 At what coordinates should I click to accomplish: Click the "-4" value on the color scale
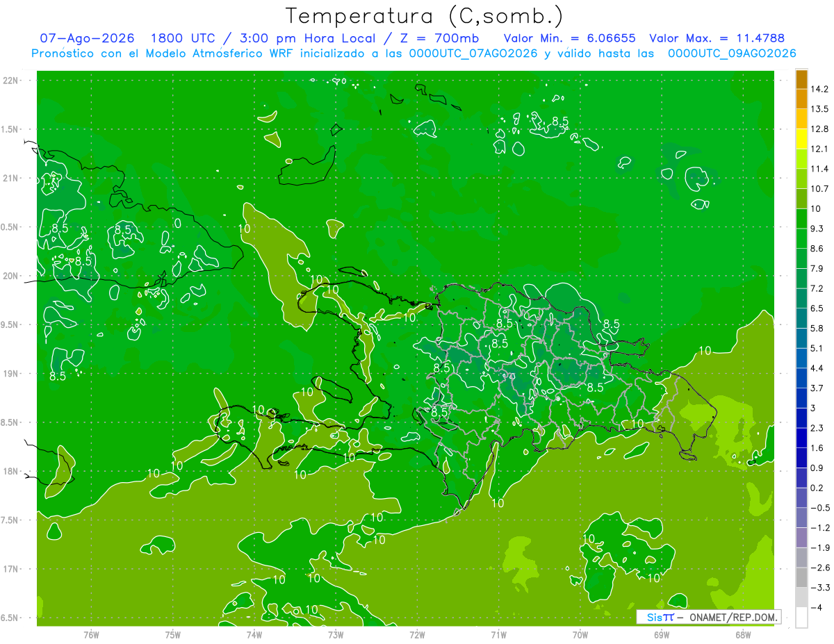coord(816,607)
